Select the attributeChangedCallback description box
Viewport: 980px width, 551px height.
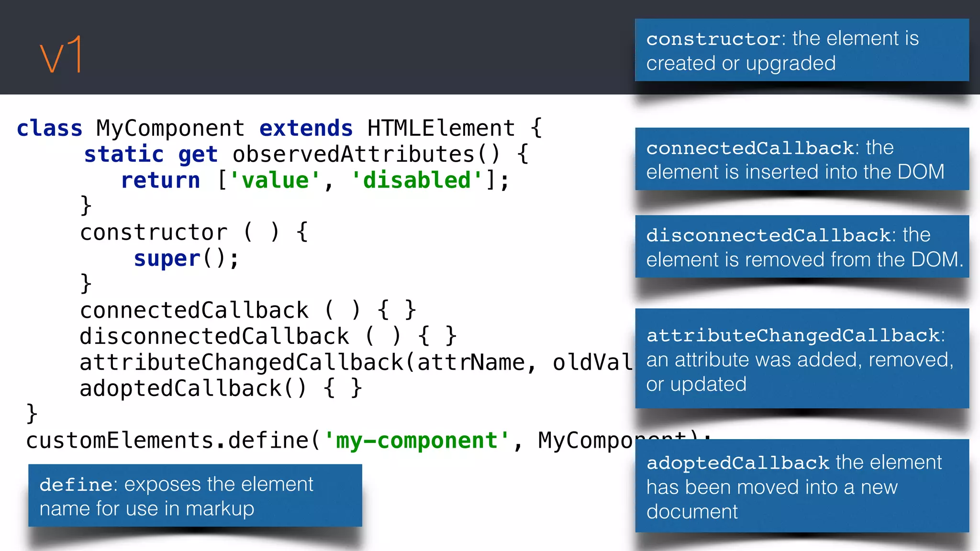pyautogui.click(x=802, y=359)
